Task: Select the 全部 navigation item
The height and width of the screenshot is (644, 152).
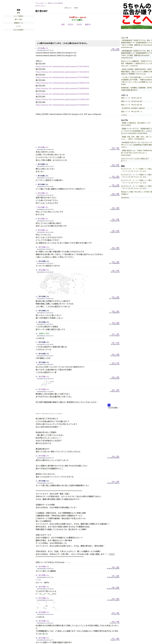Action: tap(63, 24)
